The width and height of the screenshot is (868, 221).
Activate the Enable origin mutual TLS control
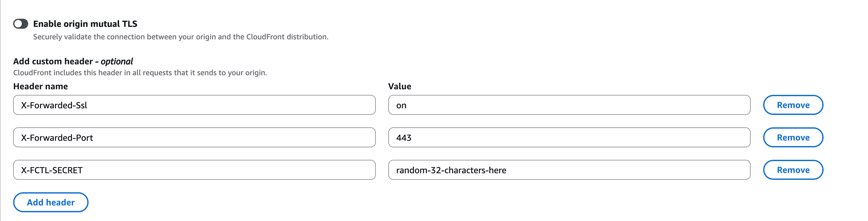click(21, 23)
